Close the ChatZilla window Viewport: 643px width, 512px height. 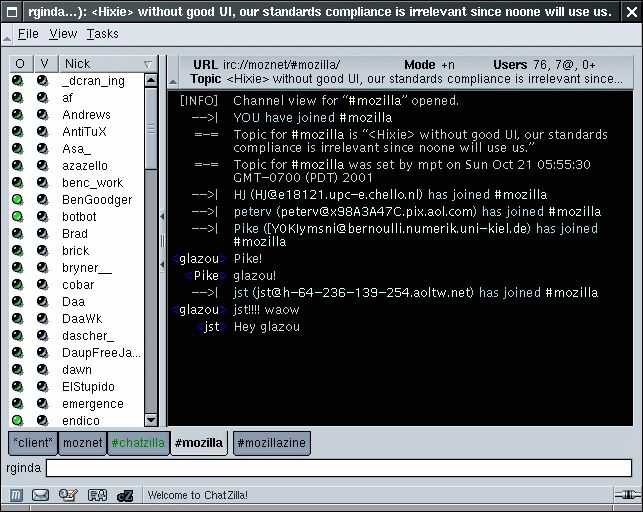(632, 12)
